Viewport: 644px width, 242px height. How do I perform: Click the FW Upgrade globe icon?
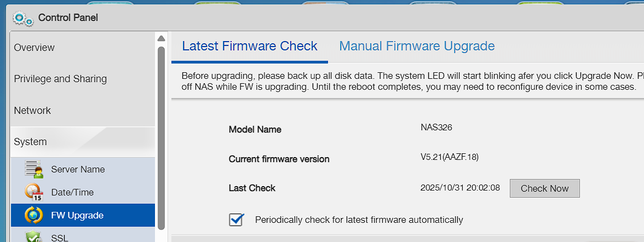click(34, 215)
